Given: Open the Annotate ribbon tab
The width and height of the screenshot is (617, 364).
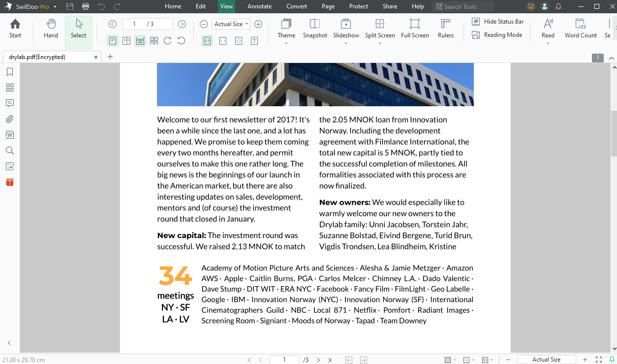Looking at the screenshot, I should pyautogui.click(x=259, y=6).
